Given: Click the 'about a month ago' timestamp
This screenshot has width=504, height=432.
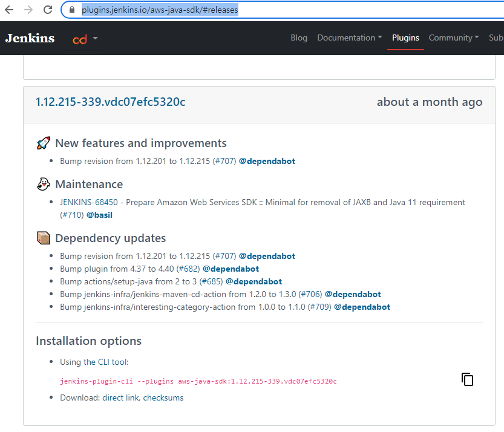Looking at the screenshot, I should coord(430,102).
